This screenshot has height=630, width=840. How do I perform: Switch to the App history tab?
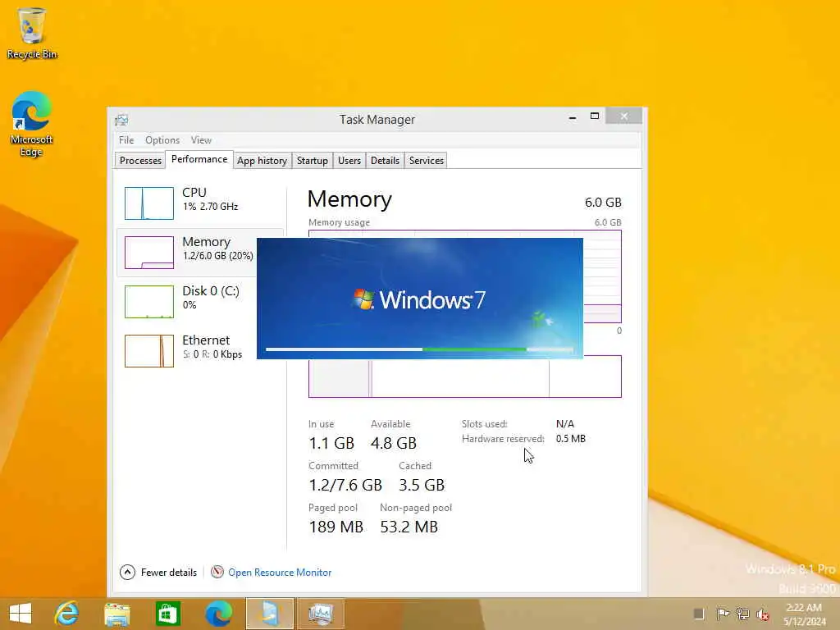[x=262, y=161]
